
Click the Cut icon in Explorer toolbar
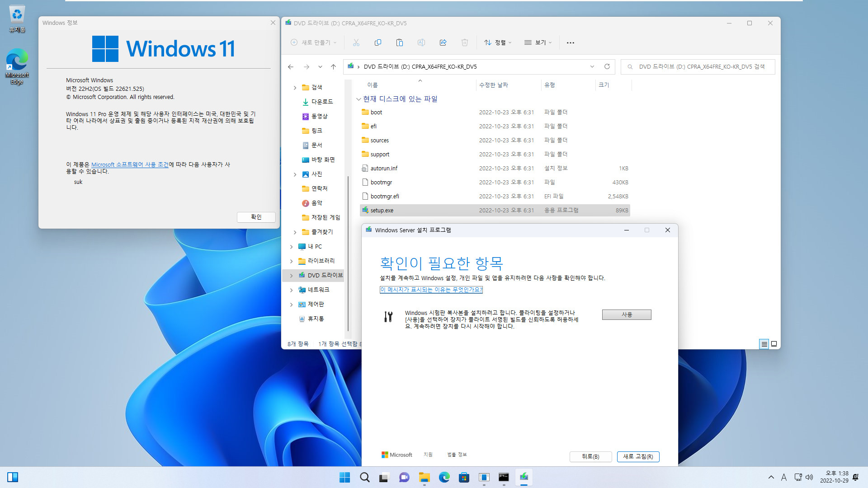click(x=356, y=42)
